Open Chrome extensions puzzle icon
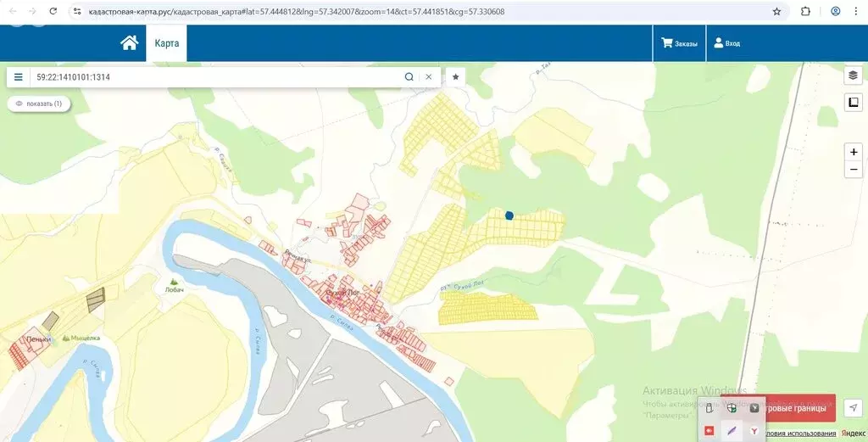868x442 pixels. pos(805,12)
